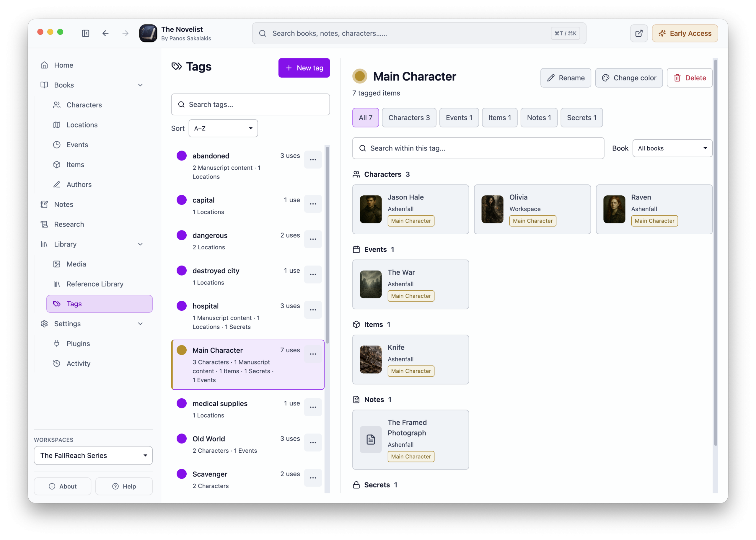This screenshot has height=540, width=756.
Task: Open the Jason Hale character card
Action: (x=410, y=210)
